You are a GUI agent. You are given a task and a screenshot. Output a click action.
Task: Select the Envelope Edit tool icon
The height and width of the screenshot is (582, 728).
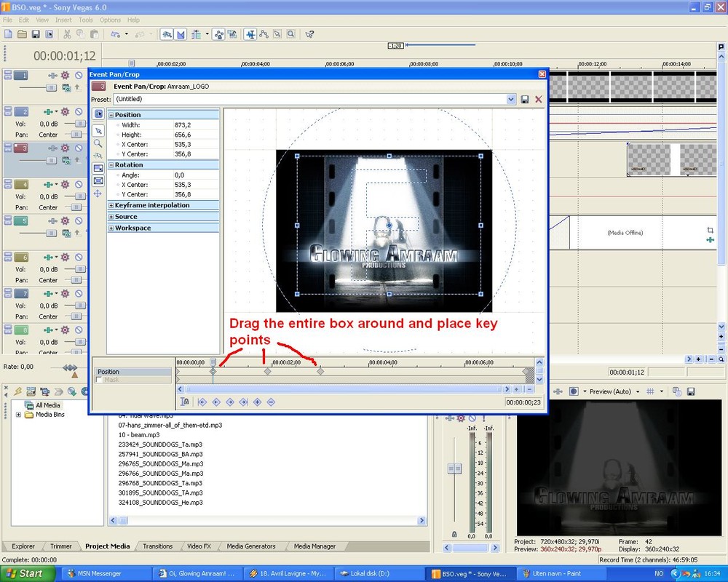pyautogui.click(x=264, y=34)
